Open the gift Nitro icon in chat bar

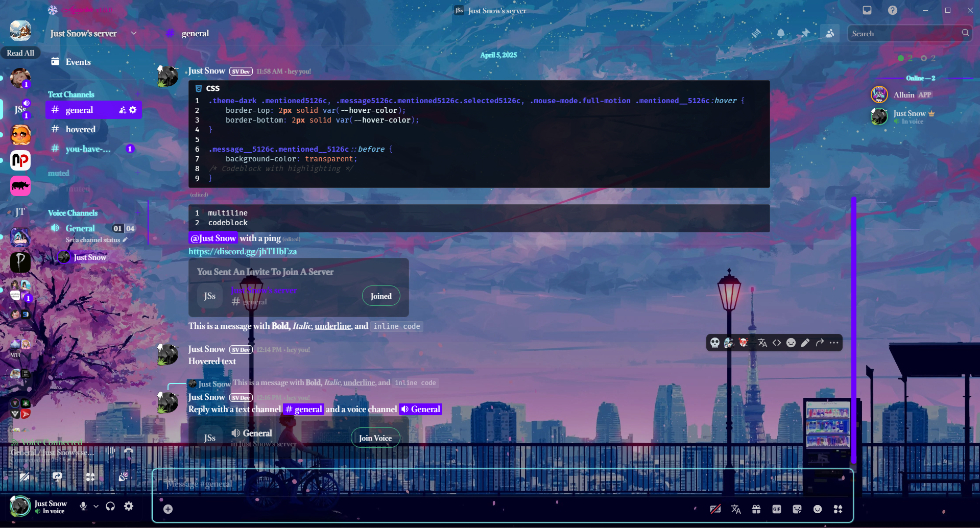click(x=756, y=509)
